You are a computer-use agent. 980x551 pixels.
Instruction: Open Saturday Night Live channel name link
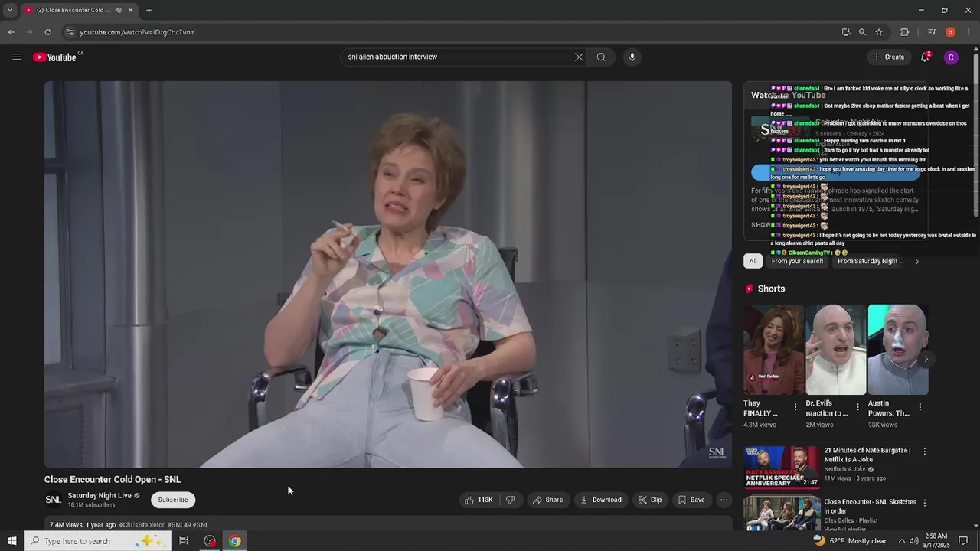click(100, 495)
